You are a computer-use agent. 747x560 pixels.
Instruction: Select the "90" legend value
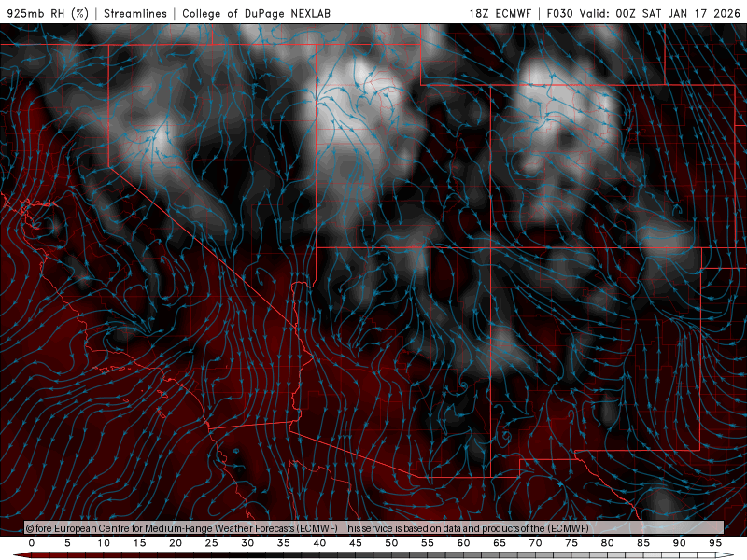tap(679, 543)
